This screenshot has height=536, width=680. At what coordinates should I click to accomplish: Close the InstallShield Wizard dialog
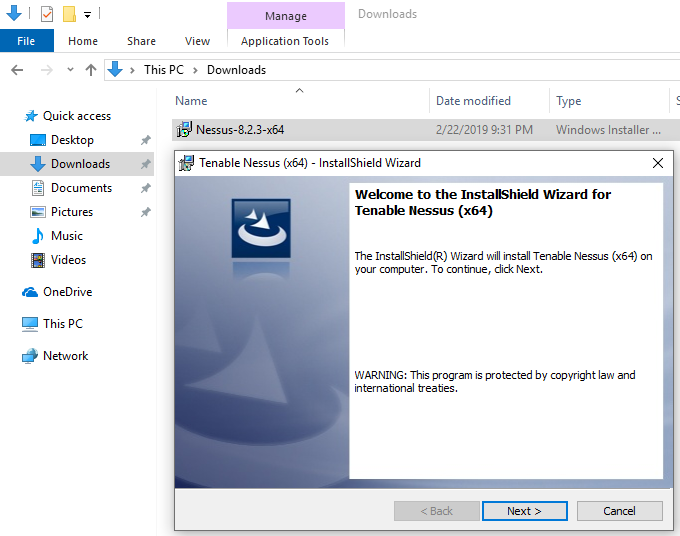[x=658, y=163]
